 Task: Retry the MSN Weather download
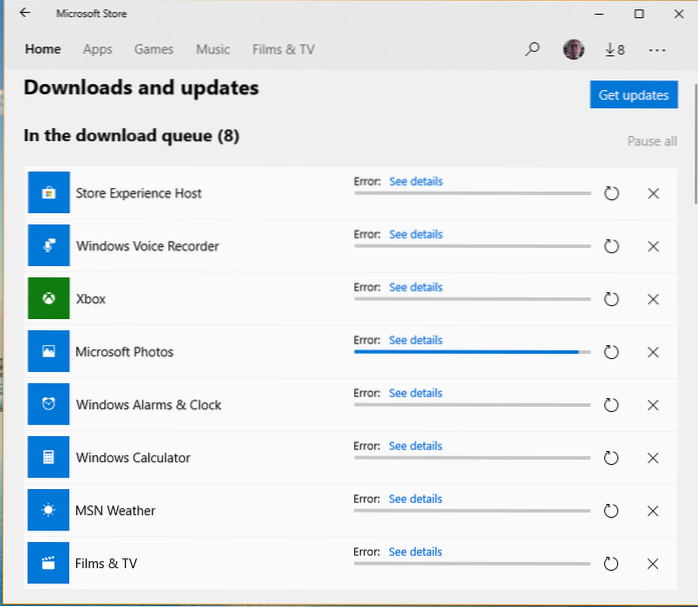click(612, 511)
